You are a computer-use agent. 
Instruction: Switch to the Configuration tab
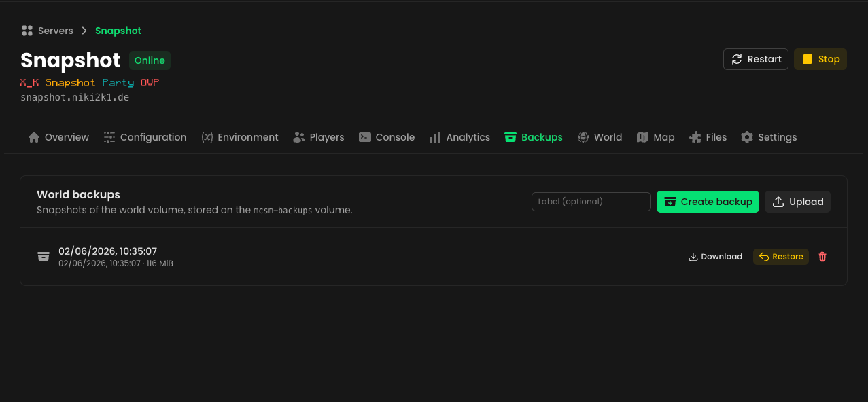pyautogui.click(x=145, y=137)
